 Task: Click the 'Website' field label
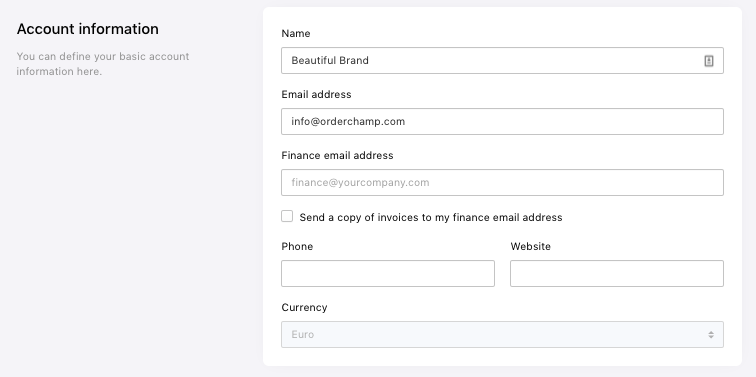click(530, 246)
